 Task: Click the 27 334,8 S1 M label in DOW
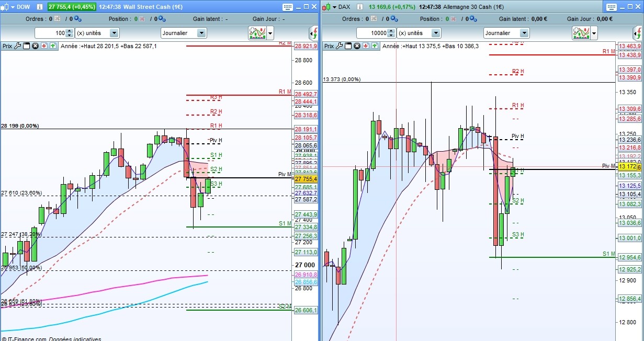click(306, 227)
